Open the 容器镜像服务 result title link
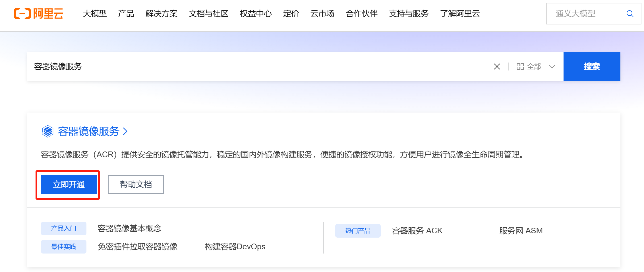The height and width of the screenshot is (272, 644). click(88, 131)
